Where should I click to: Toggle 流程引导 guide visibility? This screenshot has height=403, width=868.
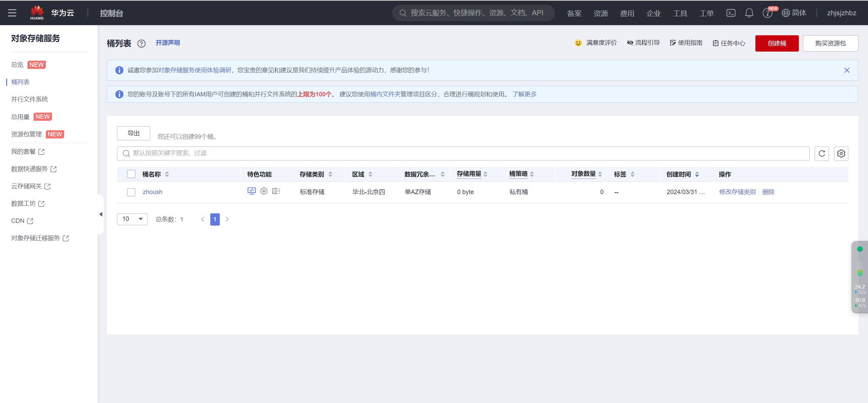point(643,43)
